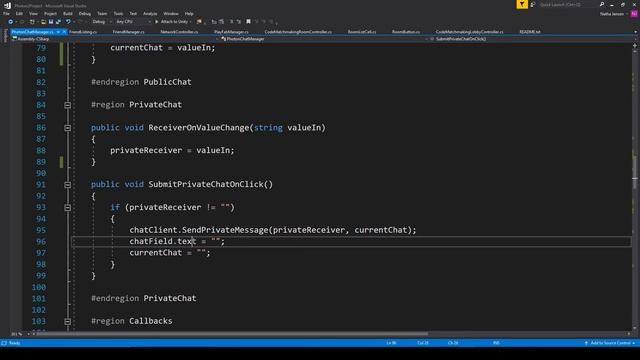Image resolution: width=640 pixels, height=360 pixels.
Task: Open the SubmitPrivateChatOnClick member dropdown
Action: (531, 39)
